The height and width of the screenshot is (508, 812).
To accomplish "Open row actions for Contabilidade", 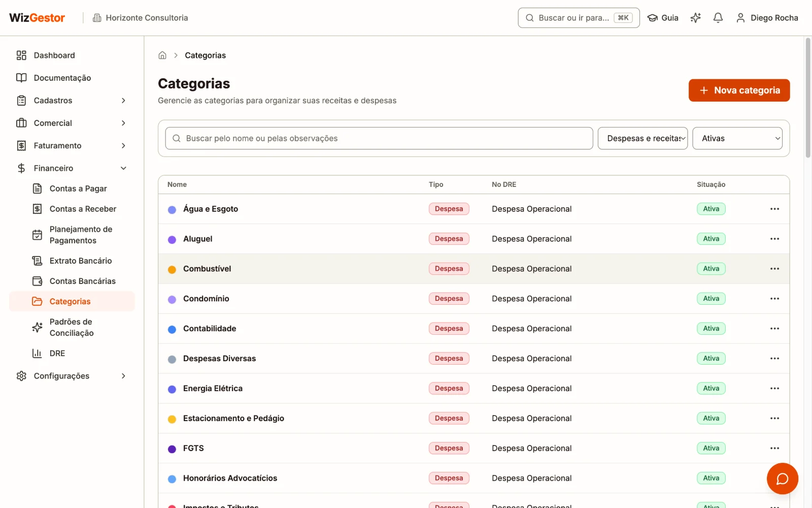I will pos(774,329).
